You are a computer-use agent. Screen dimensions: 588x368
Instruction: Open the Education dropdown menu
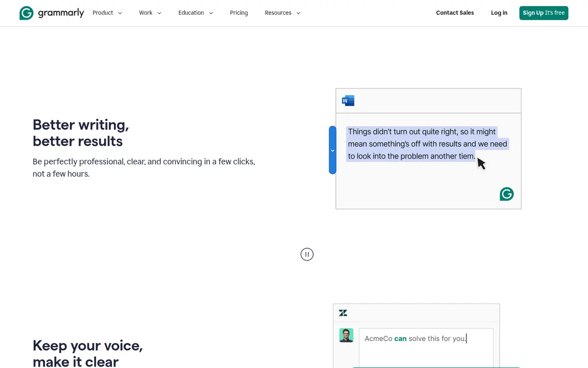[196, 13]
